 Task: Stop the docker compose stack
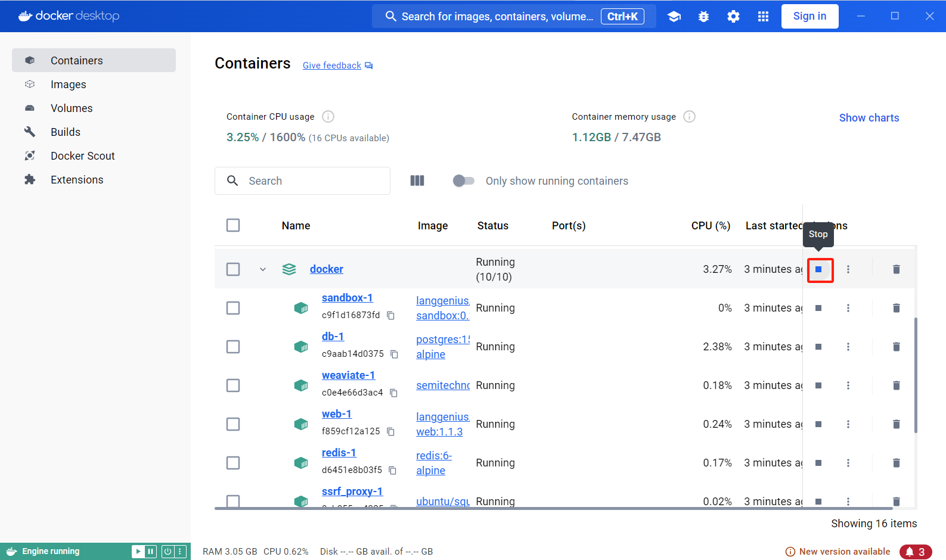[x=819, y=269]
